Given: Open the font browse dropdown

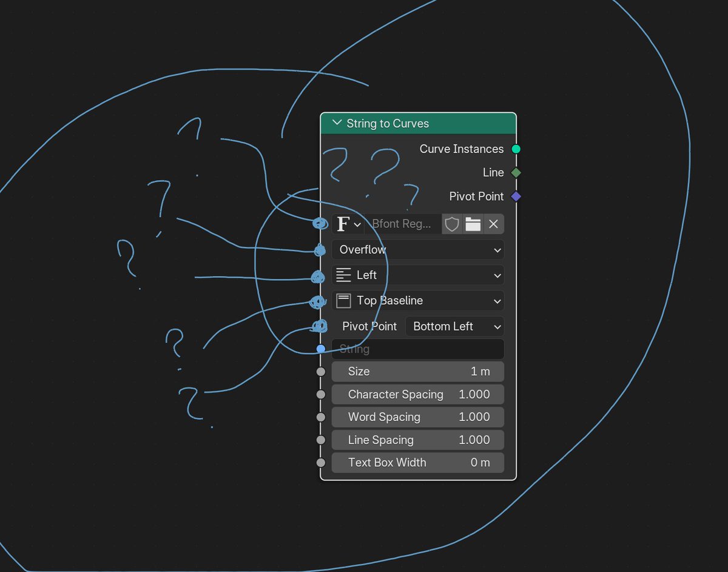Looking at the screenshot, I should click(348, 224).
